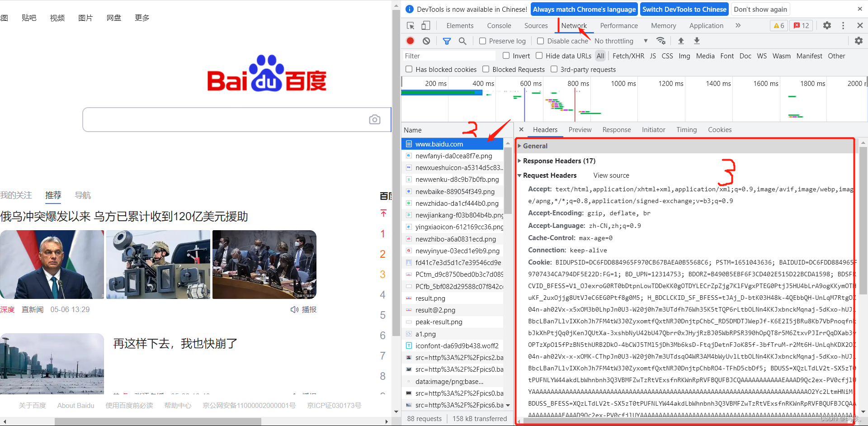Toggle the Invert filter checkbox
This screenshot has width=868, height=426.
coord(506,56)
